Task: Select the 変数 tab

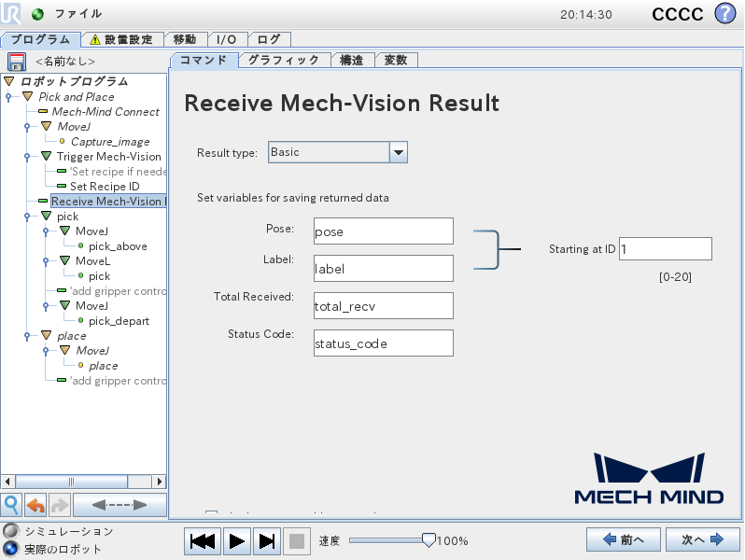Action: (396, 61)
